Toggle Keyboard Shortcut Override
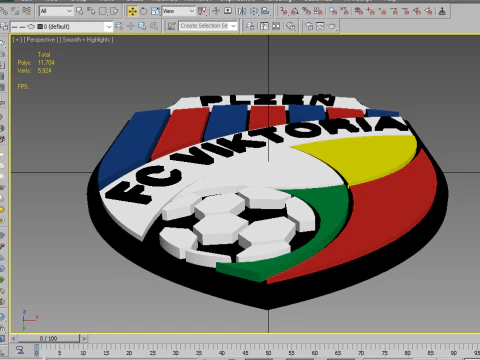The height and width of the screenshot is (360, 480). (228, 11)
